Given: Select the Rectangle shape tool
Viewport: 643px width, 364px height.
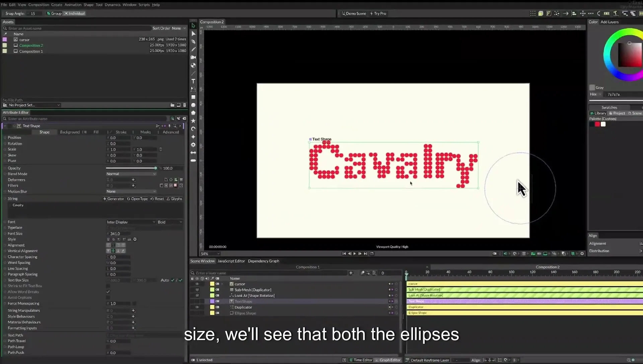Looking at the screenshot, I should pos(193,97).
